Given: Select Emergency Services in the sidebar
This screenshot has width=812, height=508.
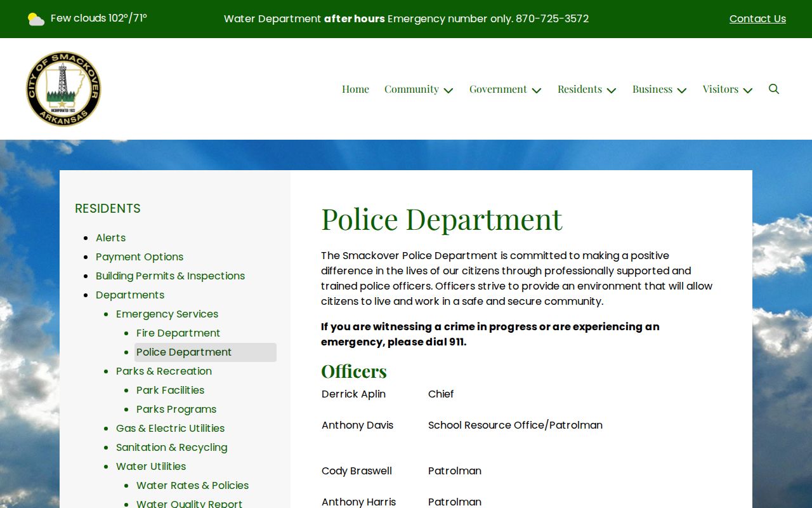Looking at the screenshot, I should [x=167, y=314].
